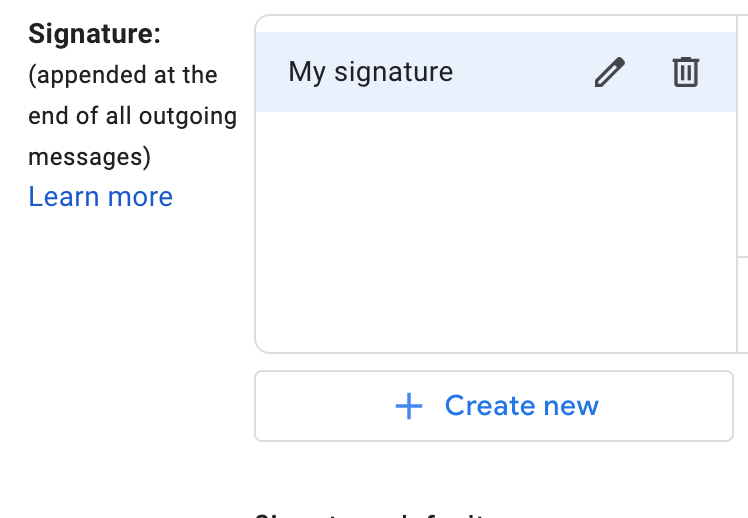Open the Learn more link

(x=100, y=197)
